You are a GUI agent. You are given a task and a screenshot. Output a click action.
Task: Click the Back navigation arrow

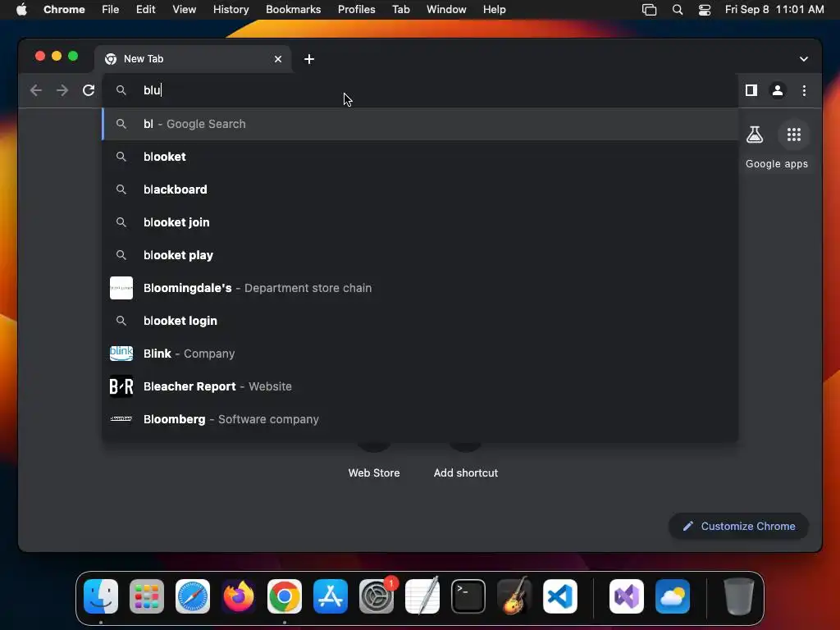coord(36,90)
